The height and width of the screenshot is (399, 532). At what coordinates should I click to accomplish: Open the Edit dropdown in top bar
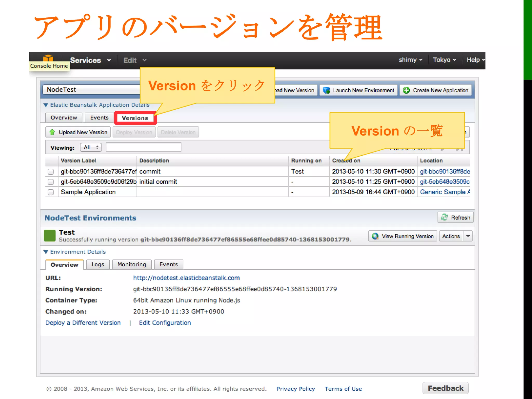(135, 60)
